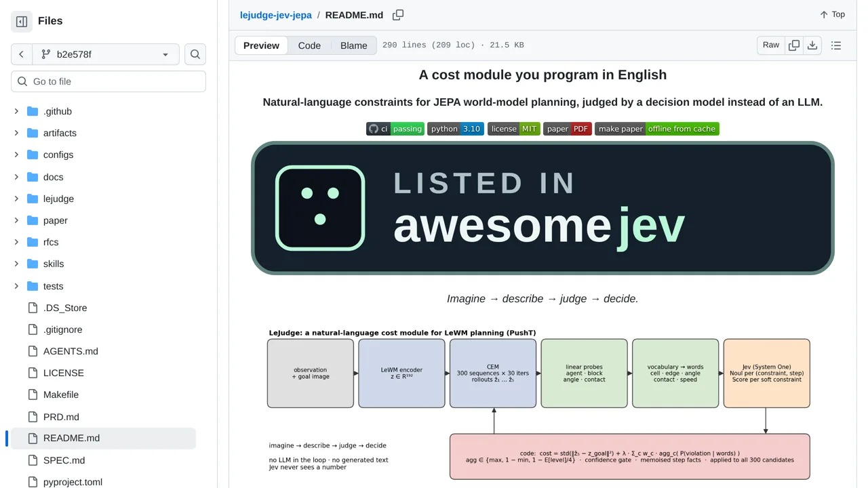Copy file path icon next to README.md
This screenshot has height=488, width=868.
point(398,15)
